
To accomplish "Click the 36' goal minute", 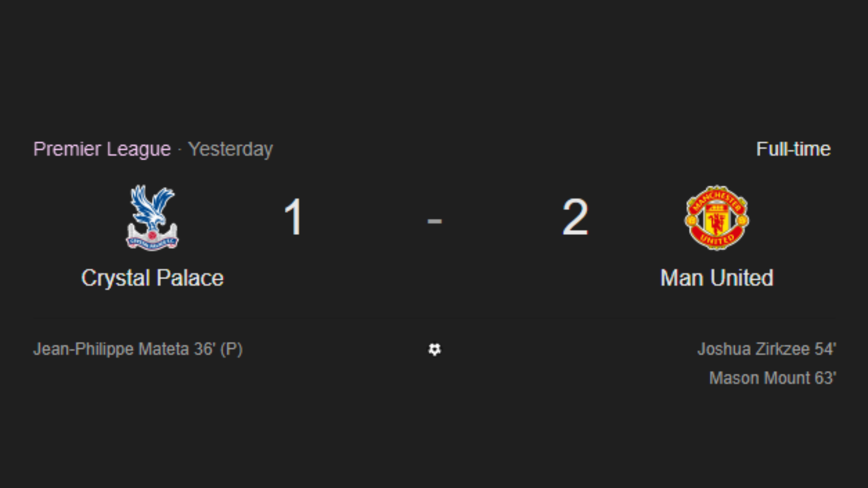I will point(205,349).
